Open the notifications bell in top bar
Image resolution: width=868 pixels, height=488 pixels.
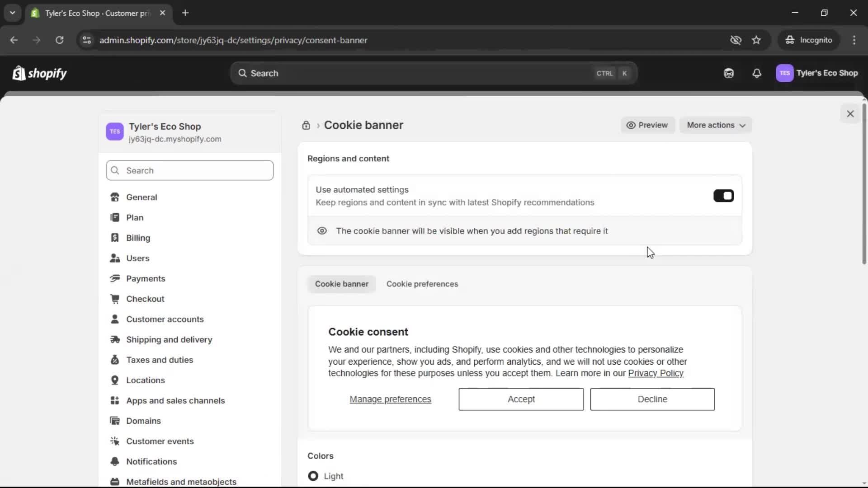tap(757, 73)
